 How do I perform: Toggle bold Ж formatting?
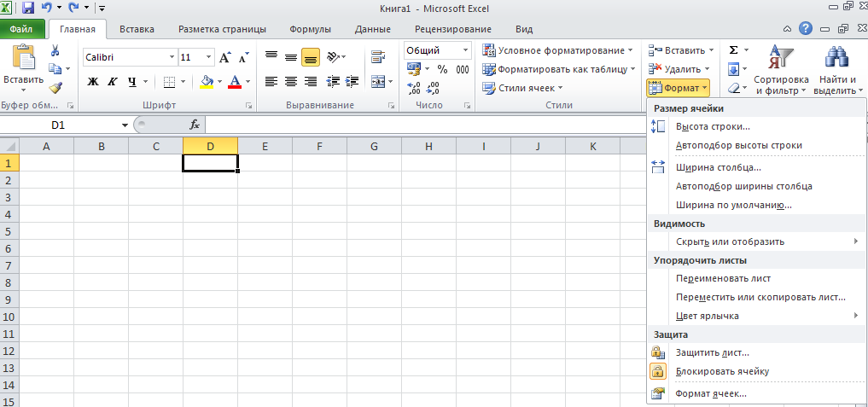click(93, 82)
